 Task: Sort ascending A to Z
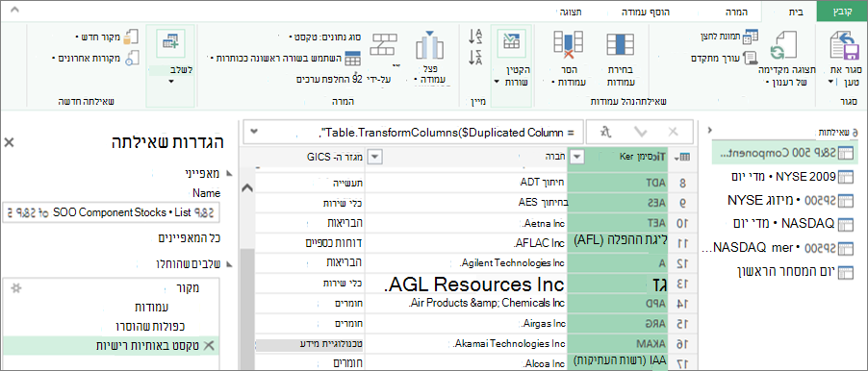point(475,37)
